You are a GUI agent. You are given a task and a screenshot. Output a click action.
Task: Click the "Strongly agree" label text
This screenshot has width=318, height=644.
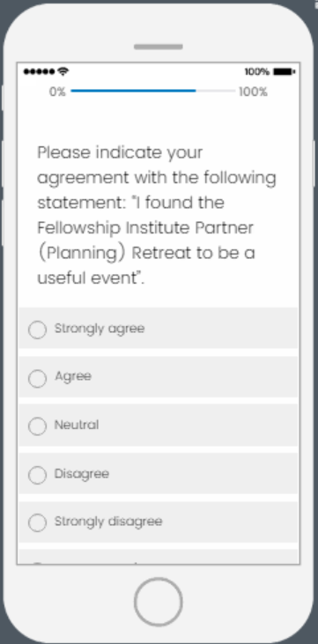click(x=100, y=329)
